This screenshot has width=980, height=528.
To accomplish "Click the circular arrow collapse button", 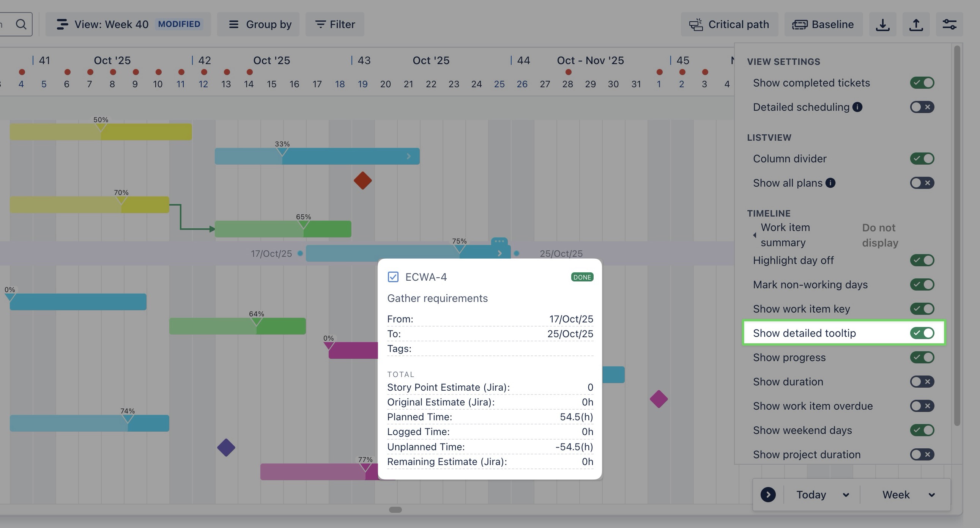I will click(x=768, y=495).
